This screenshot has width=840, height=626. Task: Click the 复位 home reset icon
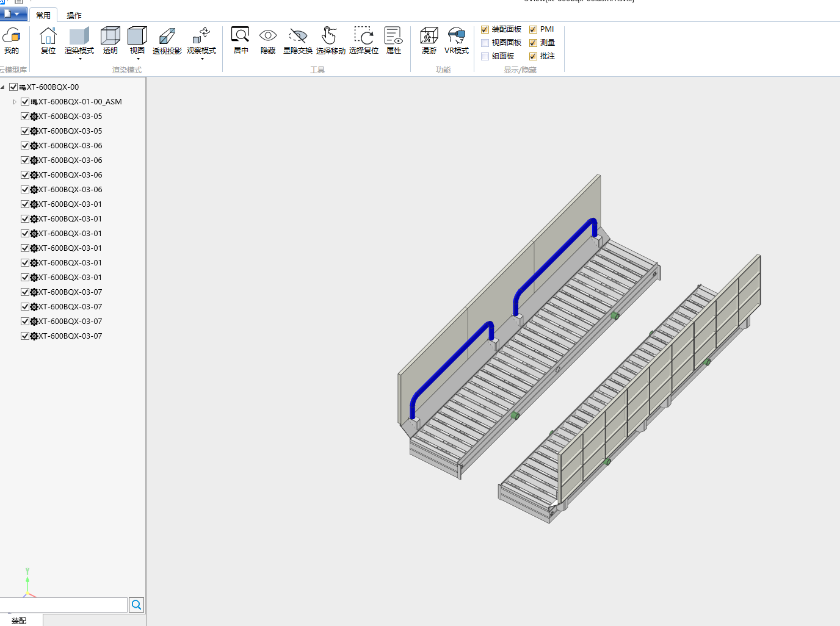pos(48,36)
